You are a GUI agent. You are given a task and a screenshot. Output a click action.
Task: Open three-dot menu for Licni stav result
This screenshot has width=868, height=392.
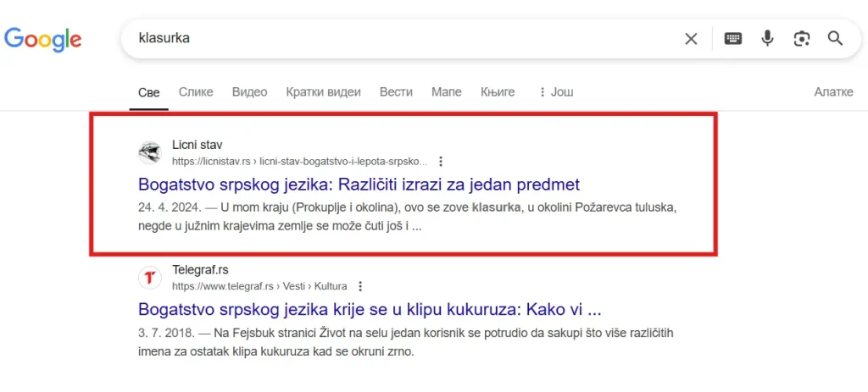[x=441, y=162]
